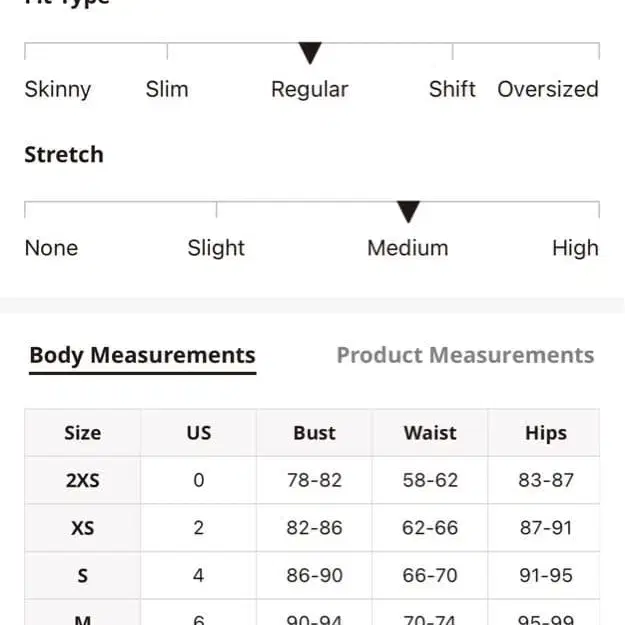Click the None stretch label
This screenshot has height=625, width=625.
pos(51,248)
